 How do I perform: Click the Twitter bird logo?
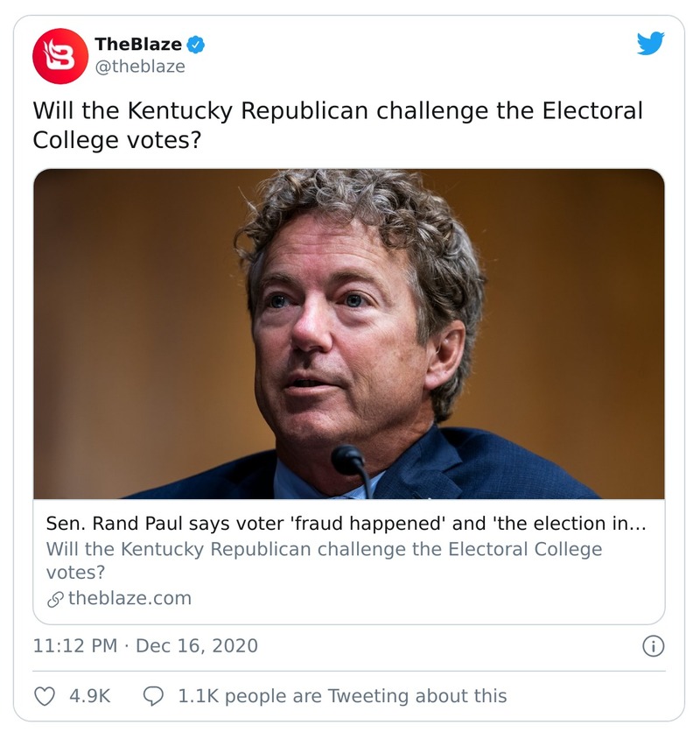tap(650, 43)
